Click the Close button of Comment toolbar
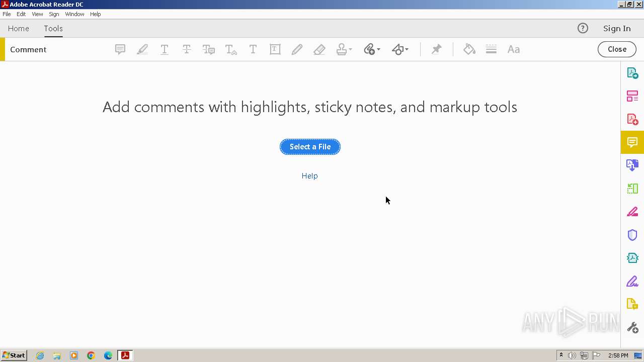The image size is (644, 362). click(x=617, y=49)
